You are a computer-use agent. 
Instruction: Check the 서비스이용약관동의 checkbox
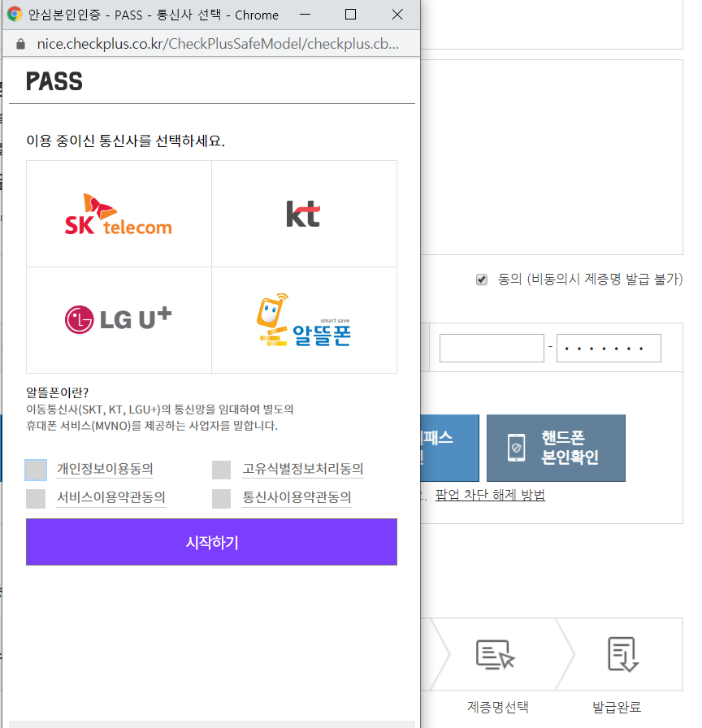(36, 499)
